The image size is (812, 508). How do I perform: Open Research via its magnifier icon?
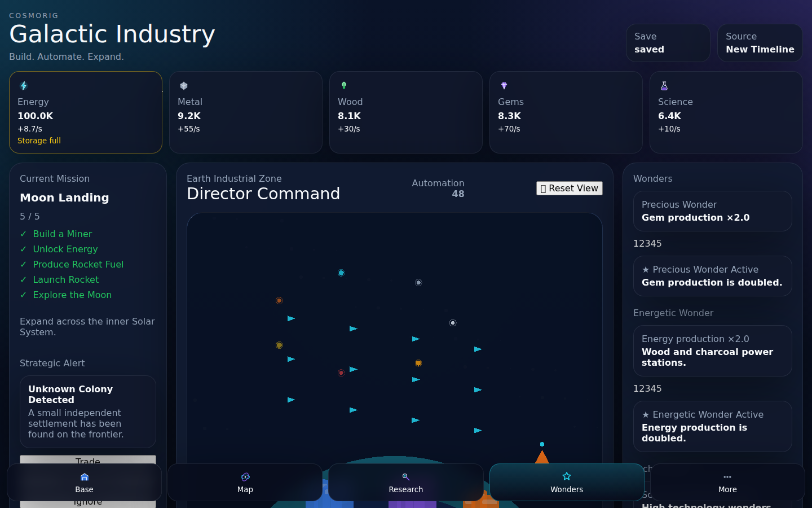[406, 477]
